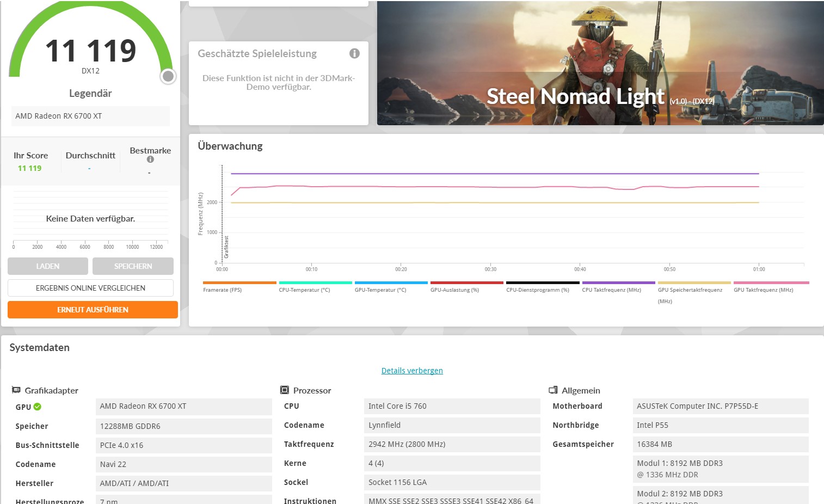
Task: Hide the GPU Taktfrequenz (MHz) series
Action: point(771,287)
